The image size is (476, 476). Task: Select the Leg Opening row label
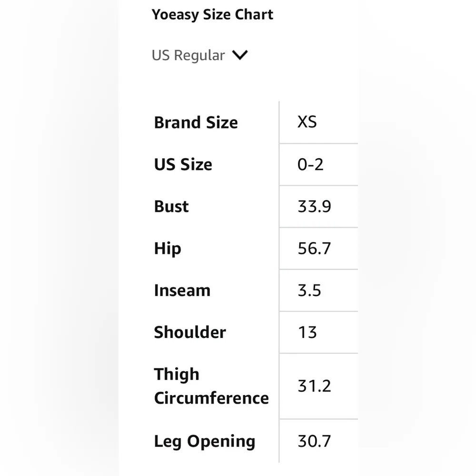tap(204, 441)
